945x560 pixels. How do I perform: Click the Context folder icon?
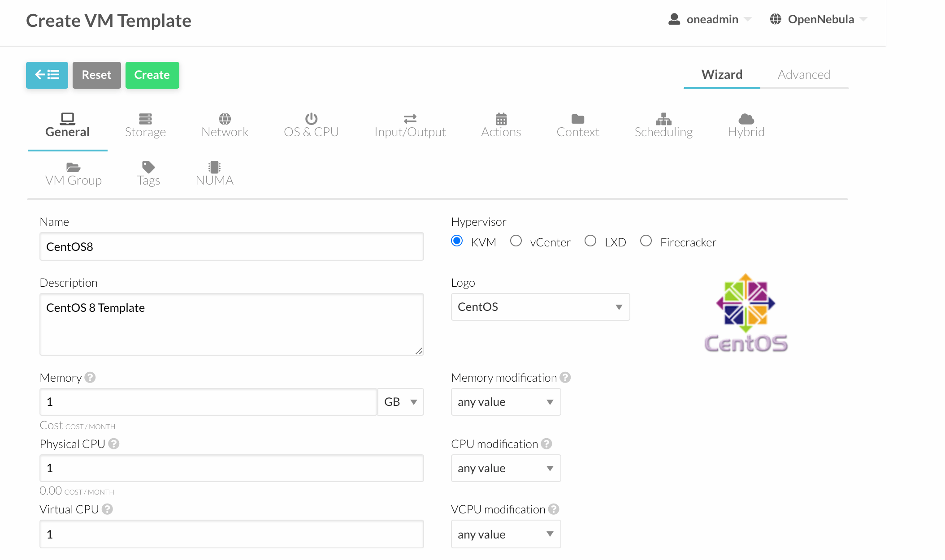[578, 119]
